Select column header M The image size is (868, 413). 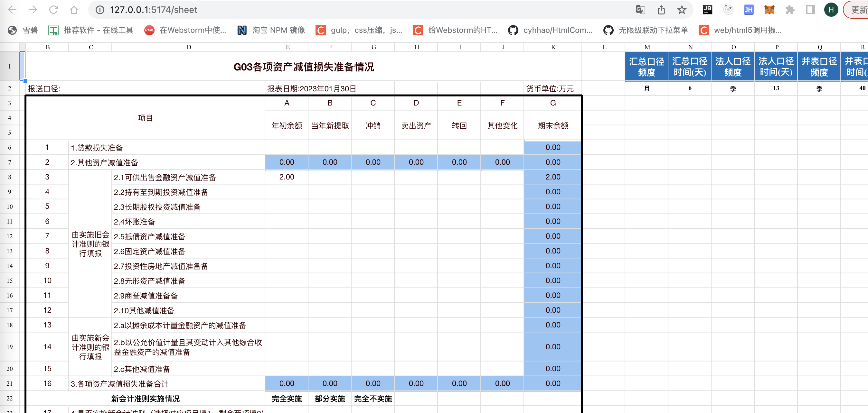point(647,47)
